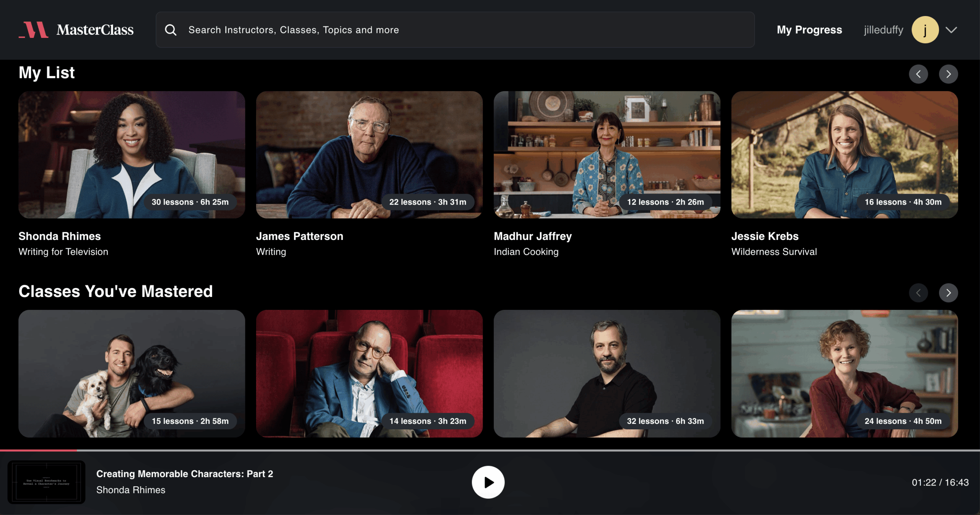Click the search magnifier icon
The height and width of the screenshot is (515, 980).
pos(171,30)
